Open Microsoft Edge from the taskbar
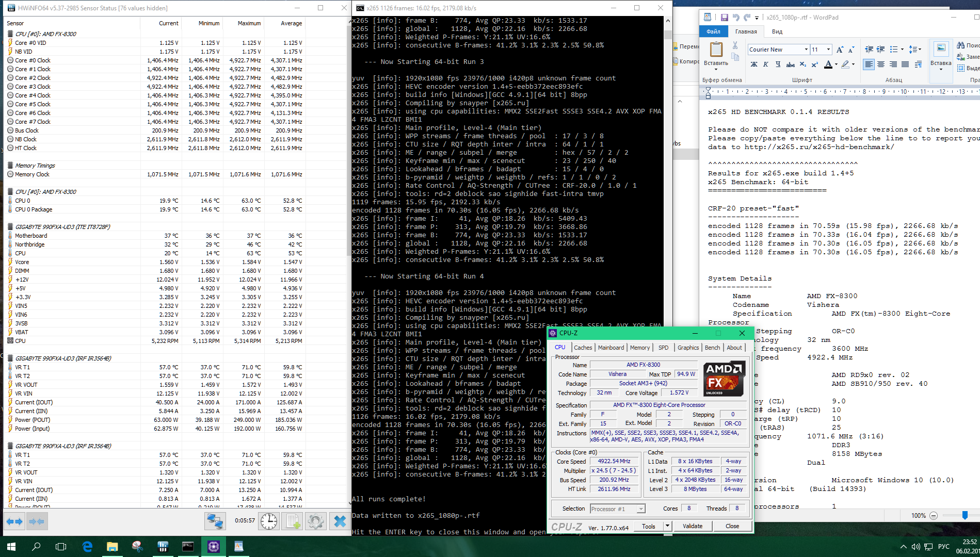The image size is (980, 557). pos(87,546)
